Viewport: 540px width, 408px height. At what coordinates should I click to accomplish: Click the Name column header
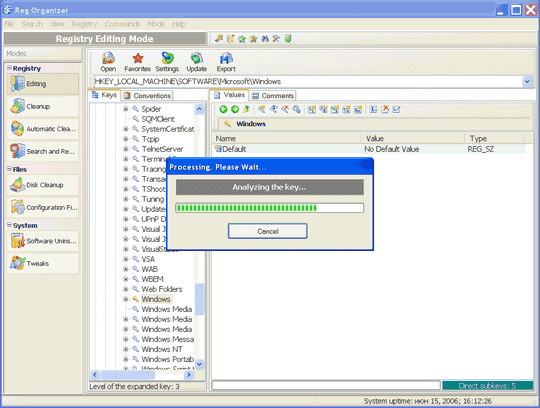point(287,138)
